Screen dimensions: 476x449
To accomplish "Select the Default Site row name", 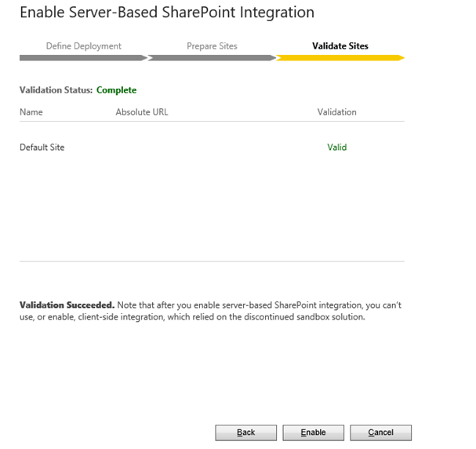I will pyautogui.click(x=42, y=148).
